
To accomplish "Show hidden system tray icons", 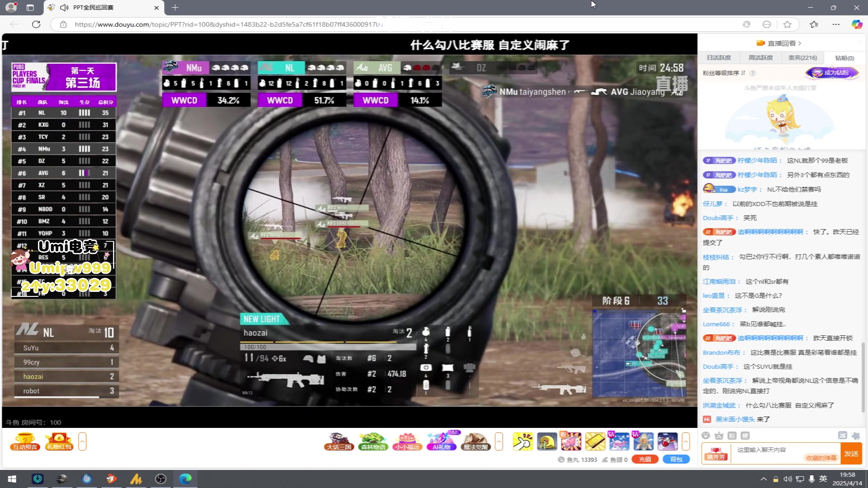I will click(764, 479).
